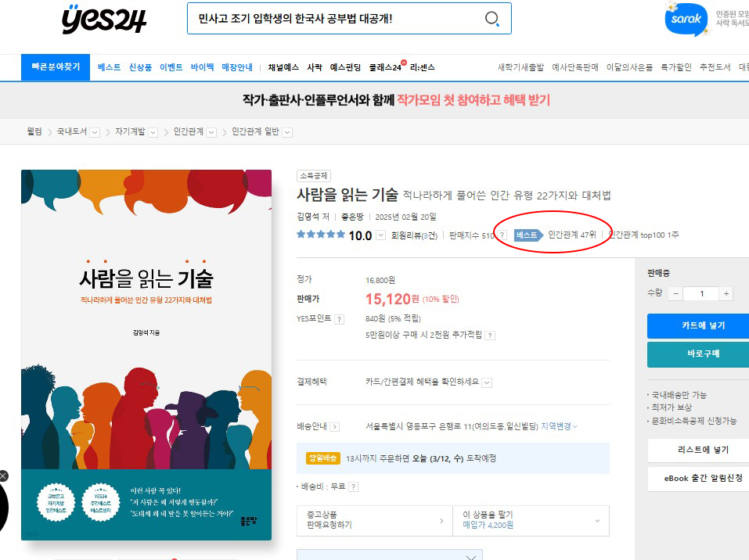Open 새학기새출발 link
The image size is (749, 560).
tap(520, 67)
